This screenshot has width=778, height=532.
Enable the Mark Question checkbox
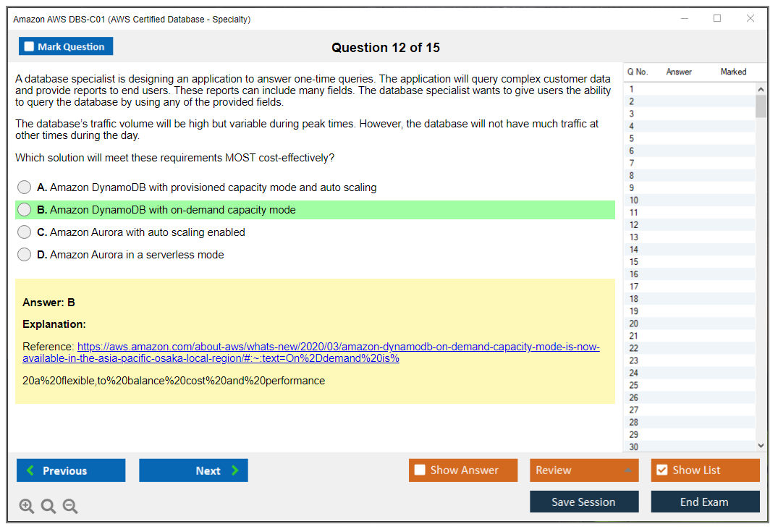click(x=30, y=46)
